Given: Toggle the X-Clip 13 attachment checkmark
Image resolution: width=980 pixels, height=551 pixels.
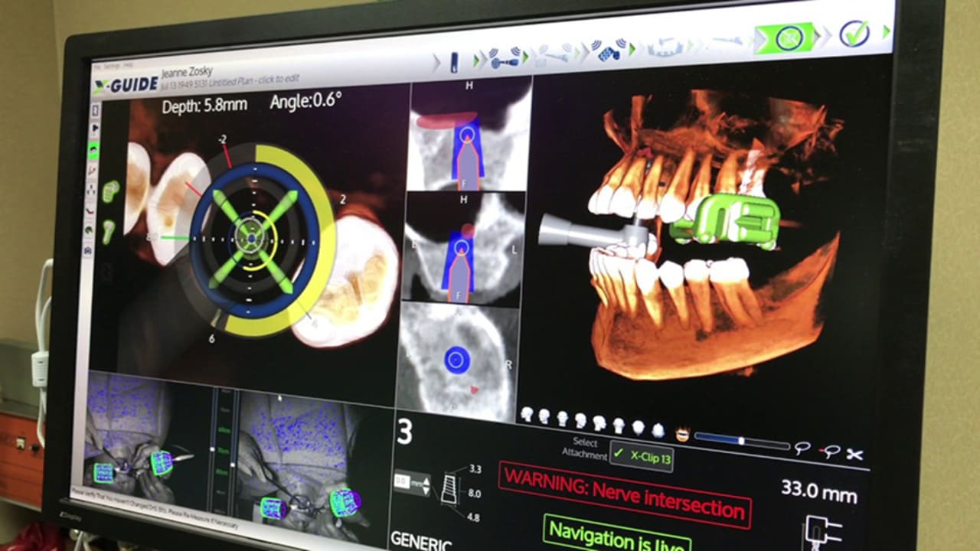Looking at the screenshot, I should [618, 454].
